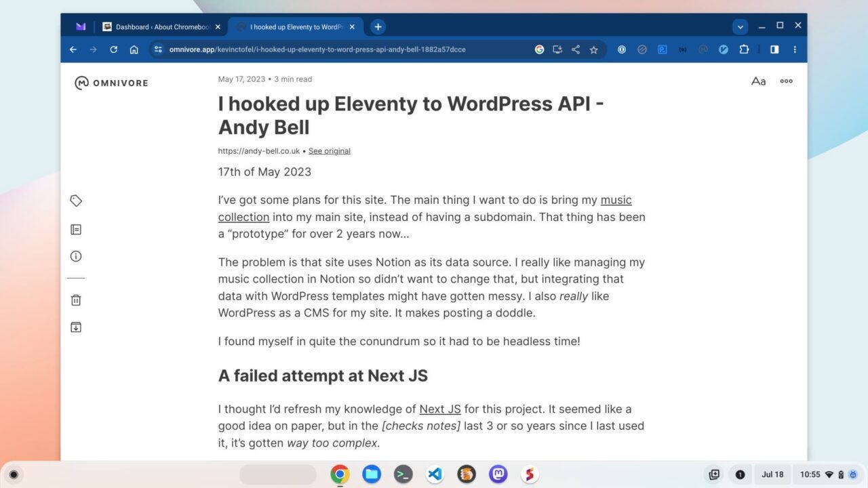Toggle the browser side panel
Image resolution: width=868 pixels, height=488 pixels.
coord(774,49)
